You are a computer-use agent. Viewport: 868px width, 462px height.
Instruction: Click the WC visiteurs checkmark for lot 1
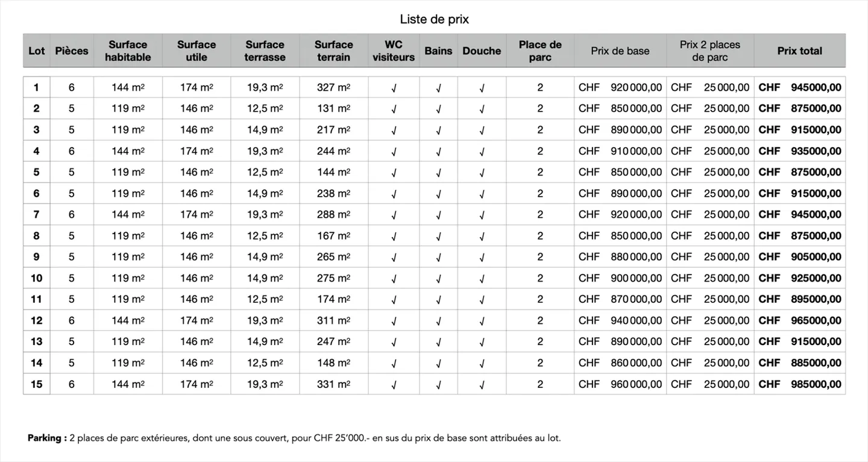(394, 88)
